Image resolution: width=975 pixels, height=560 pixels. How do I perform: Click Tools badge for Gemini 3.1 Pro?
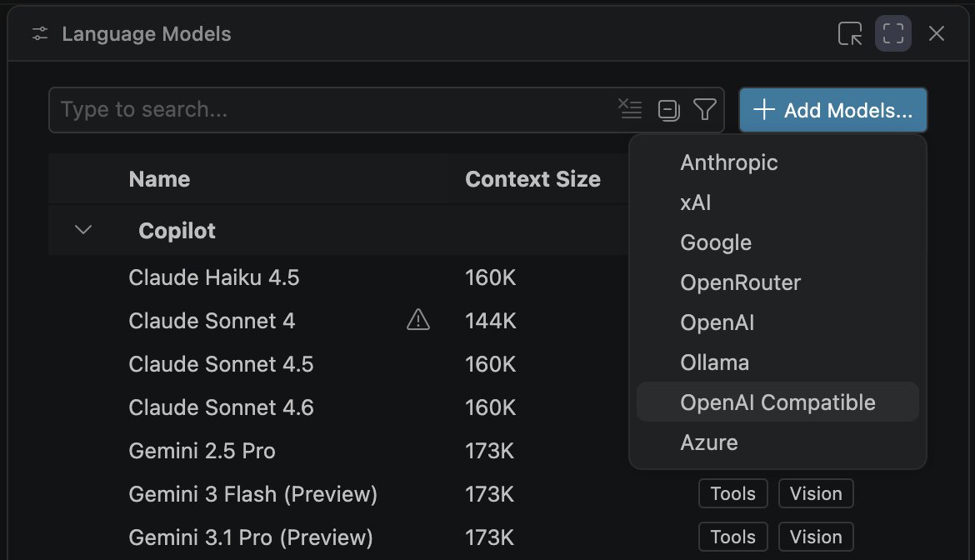pyautogui.click(x=733, y=537)
